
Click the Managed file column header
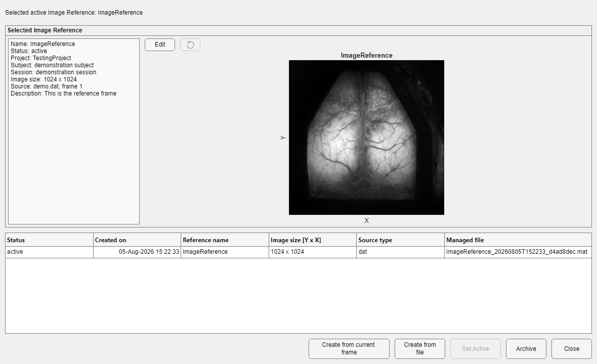518,240
